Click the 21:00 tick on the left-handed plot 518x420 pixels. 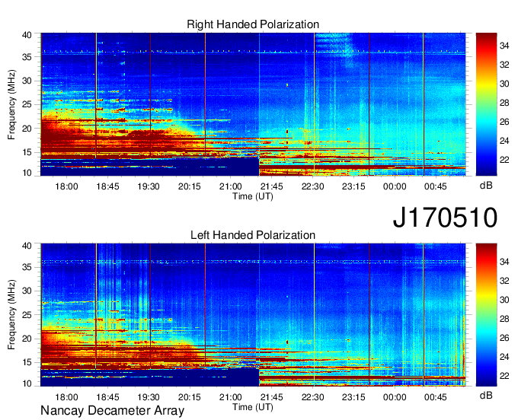pos(231,397)
